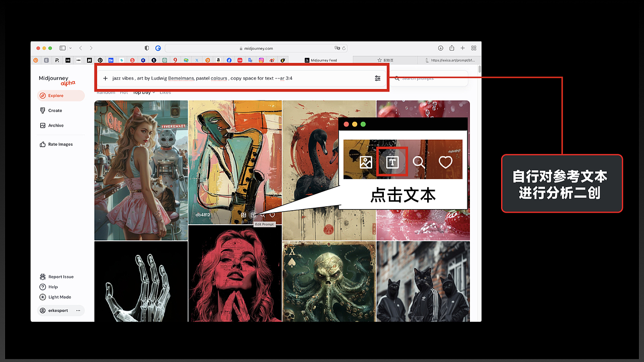This screenshot has width=644, height=362.
Task: Go forward with Safari's forward arrow
Action: tap(91, 48)
